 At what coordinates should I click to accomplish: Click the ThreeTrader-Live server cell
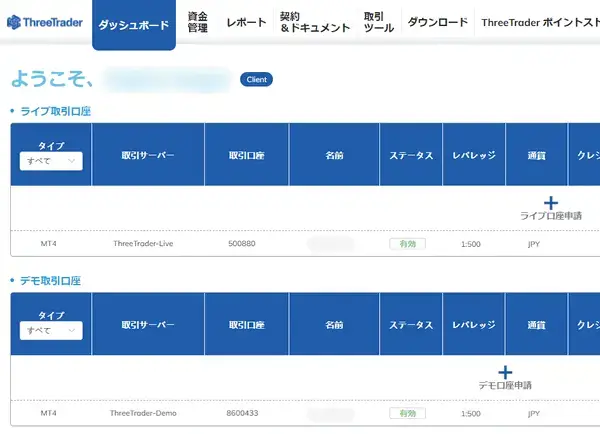[x=143, y=243]
